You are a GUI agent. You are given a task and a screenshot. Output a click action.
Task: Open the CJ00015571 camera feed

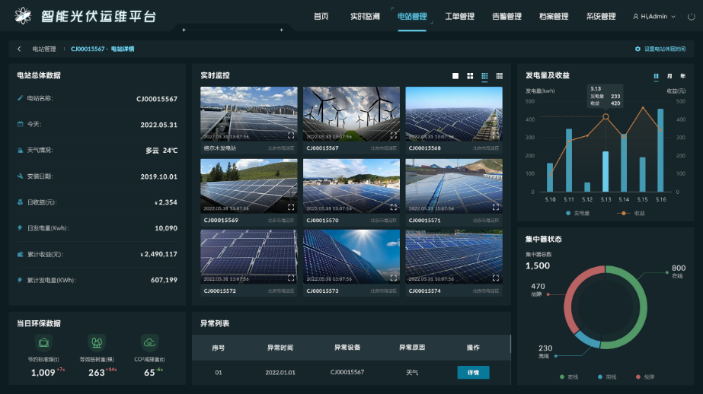454,186
